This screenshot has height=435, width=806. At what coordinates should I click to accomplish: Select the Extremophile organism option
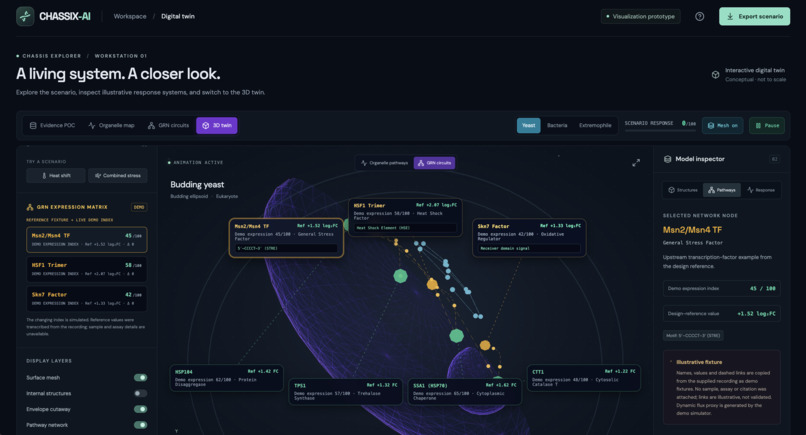(595, 125)
